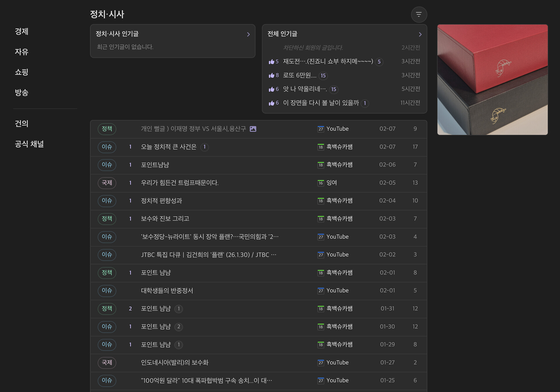The width and height of the screenshot is (560, 392).
Task: Open post 인도네시아(발리)의 보수화
Action: tap(174, 363)
